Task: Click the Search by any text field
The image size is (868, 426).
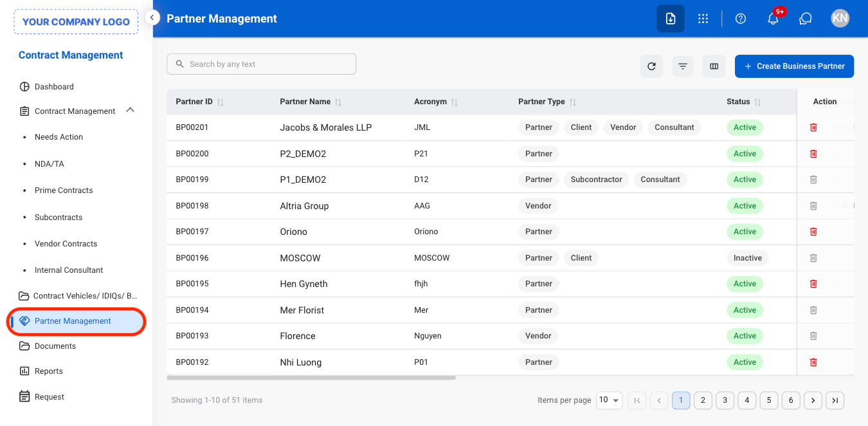Action: [x=262, y=64]
